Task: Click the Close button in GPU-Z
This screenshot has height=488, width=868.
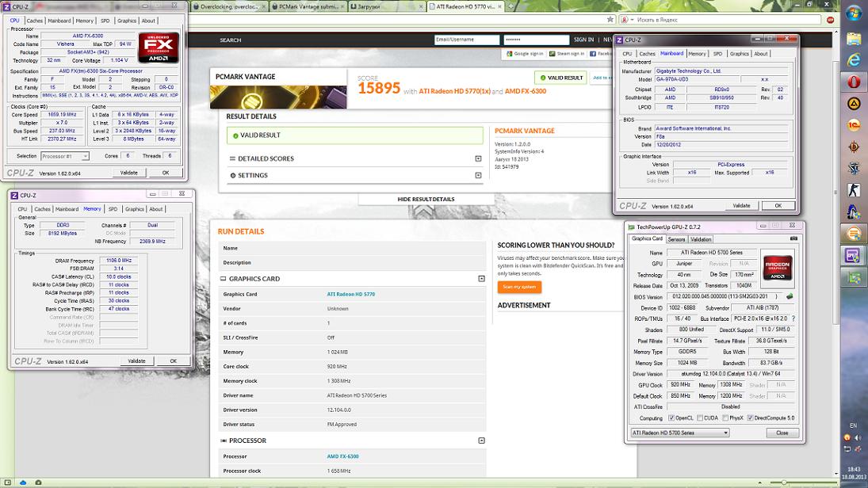Action: point(782,433)
